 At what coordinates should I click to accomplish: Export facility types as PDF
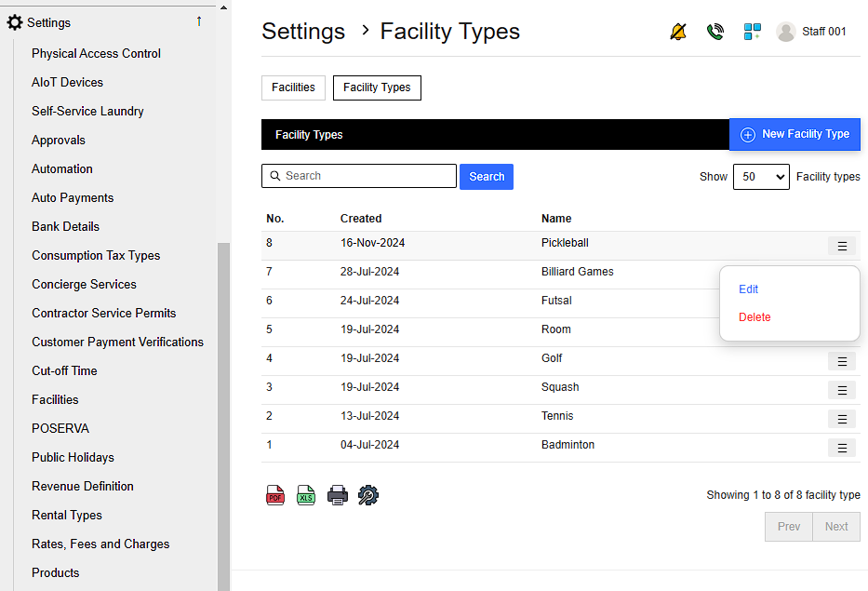[x=275, y=495]
